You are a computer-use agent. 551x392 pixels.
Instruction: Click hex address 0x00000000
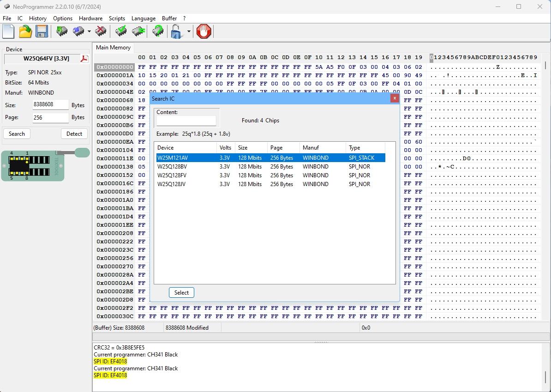(115, 67)
